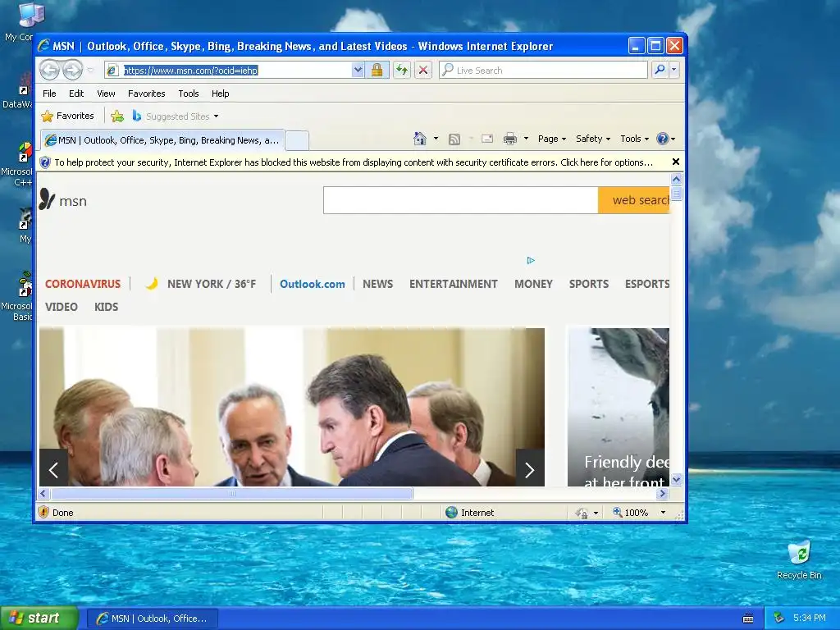Open the Recycle Bin desktop icon
This screenshot has width=840, height=630.
point(799,559)
